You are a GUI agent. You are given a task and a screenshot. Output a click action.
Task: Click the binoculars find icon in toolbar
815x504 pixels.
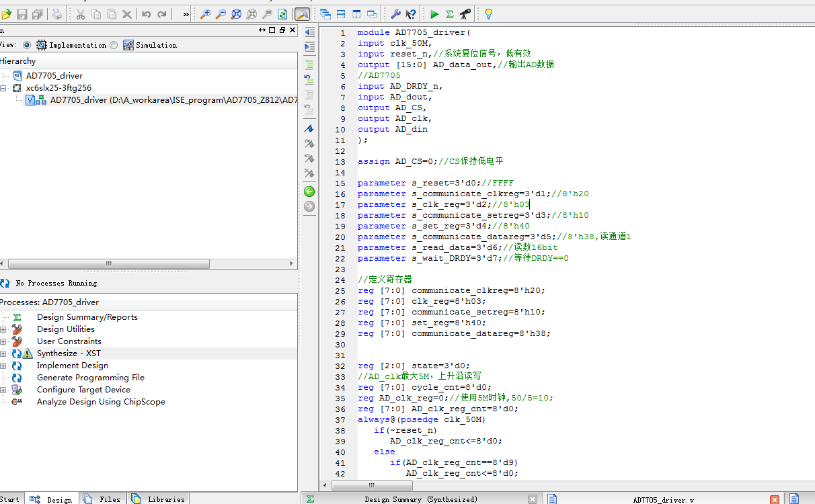click(465, 14)
